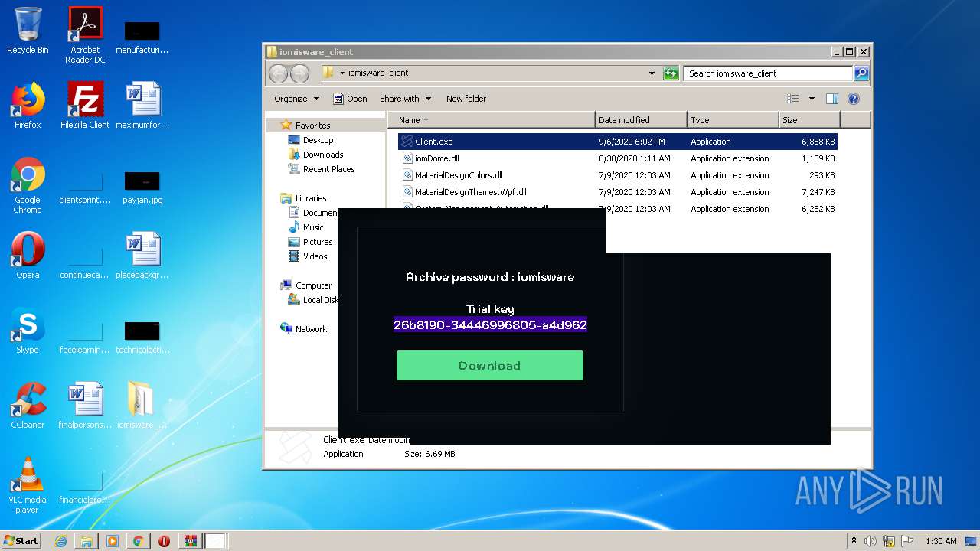Open Opera from the taskbar
The image size is (980, 551).
164,541
